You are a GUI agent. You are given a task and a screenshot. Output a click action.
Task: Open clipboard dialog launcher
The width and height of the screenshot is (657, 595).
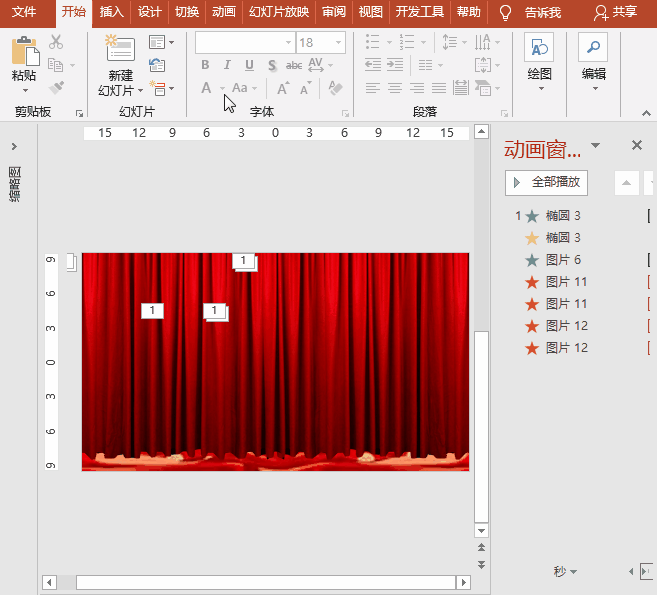click(79, 113)
